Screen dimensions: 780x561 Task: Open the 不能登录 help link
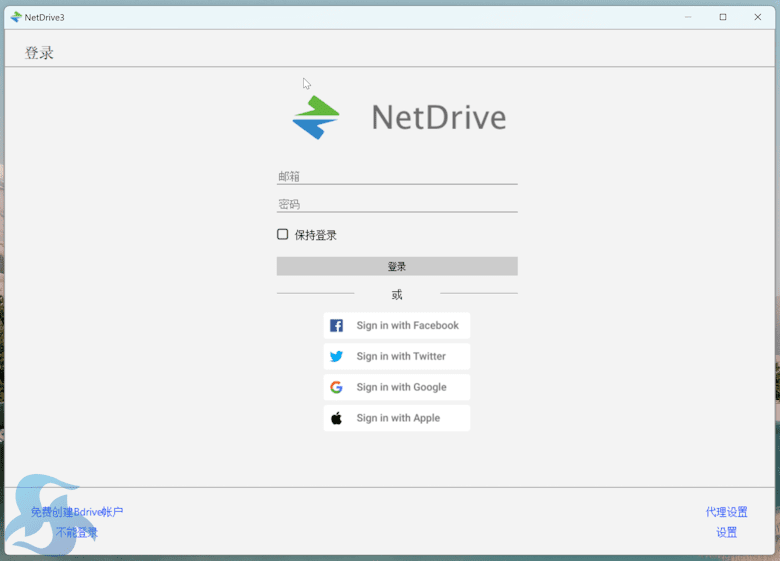(x=77, y=533)
